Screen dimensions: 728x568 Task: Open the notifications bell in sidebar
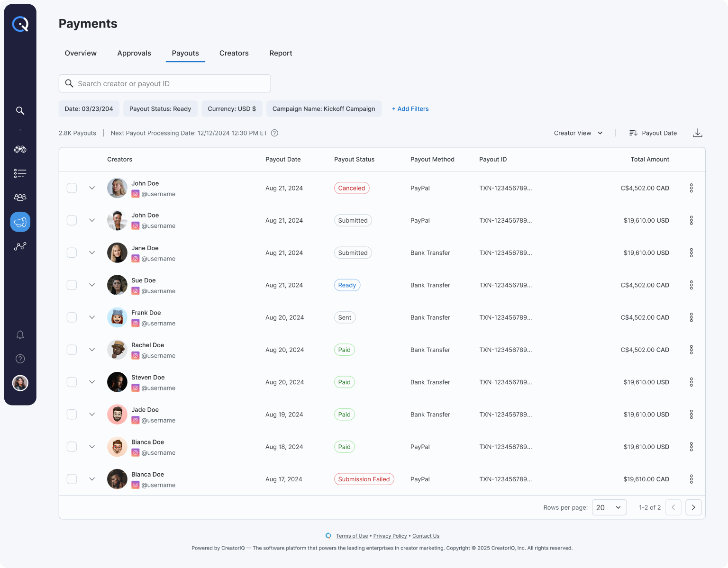point(20,335)
